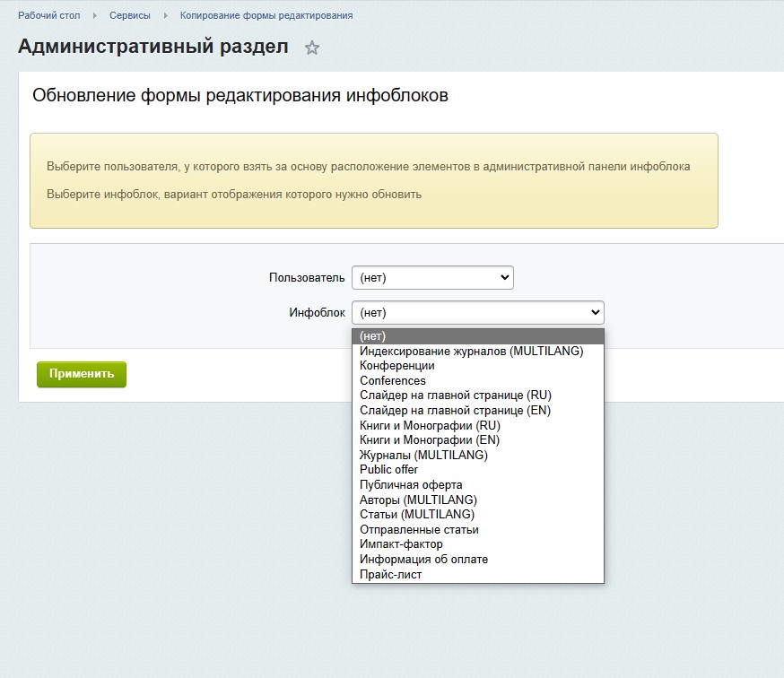Choose Авторы (MULTILANG) infoblock
784x678 pixels.
[478, 500]
